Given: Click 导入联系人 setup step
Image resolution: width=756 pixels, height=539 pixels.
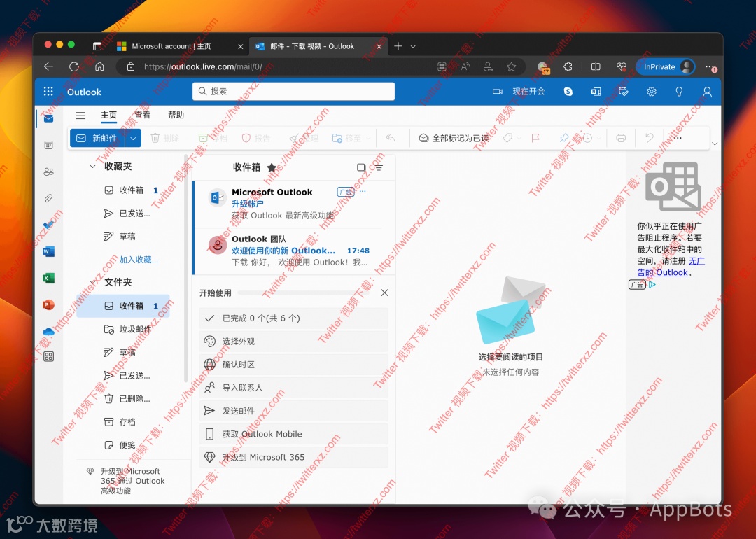Looking at the screenshot, I should (x=293, y=388).
